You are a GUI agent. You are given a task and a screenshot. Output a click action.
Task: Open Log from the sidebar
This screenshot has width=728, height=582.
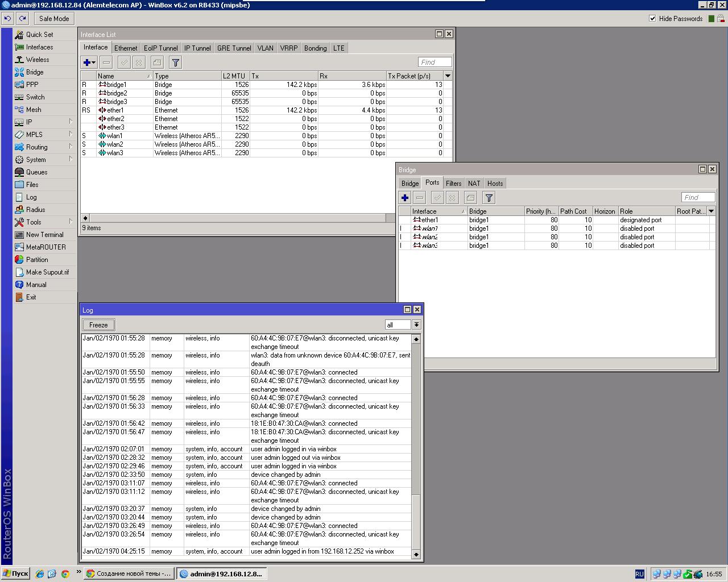[31, 197]
